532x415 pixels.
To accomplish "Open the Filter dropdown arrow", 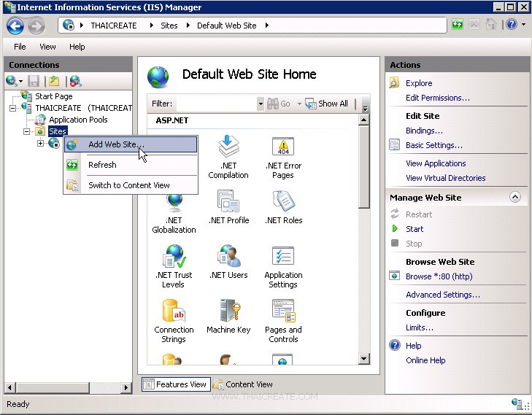I will 261,104.
